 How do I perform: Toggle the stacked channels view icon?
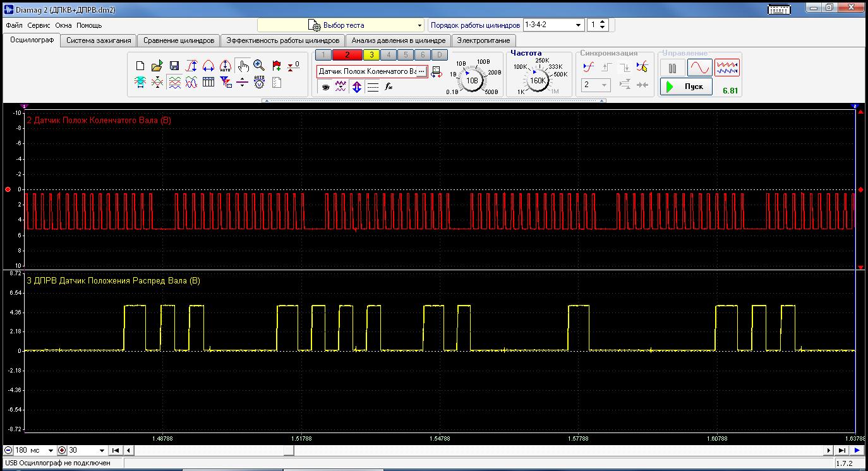174,82
